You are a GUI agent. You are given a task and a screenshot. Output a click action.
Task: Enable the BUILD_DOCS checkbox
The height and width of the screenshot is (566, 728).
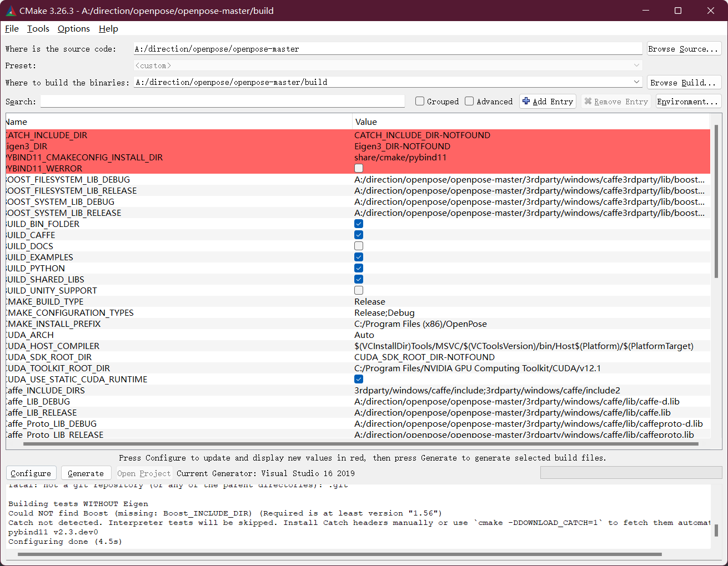coord(359,246)
